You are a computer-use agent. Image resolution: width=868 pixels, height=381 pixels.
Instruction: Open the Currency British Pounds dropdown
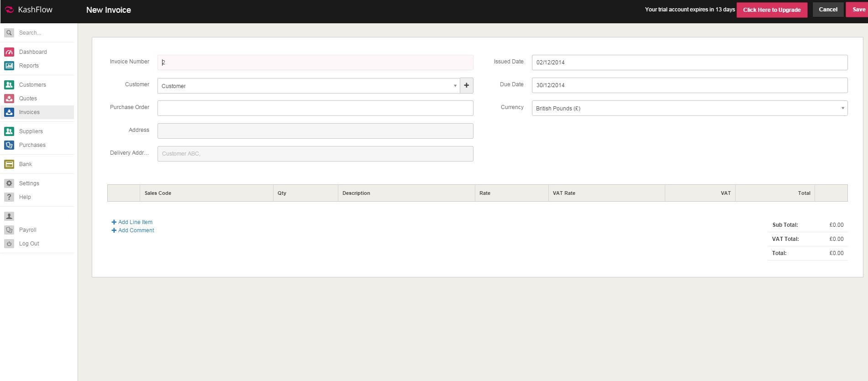coord(689,109)
